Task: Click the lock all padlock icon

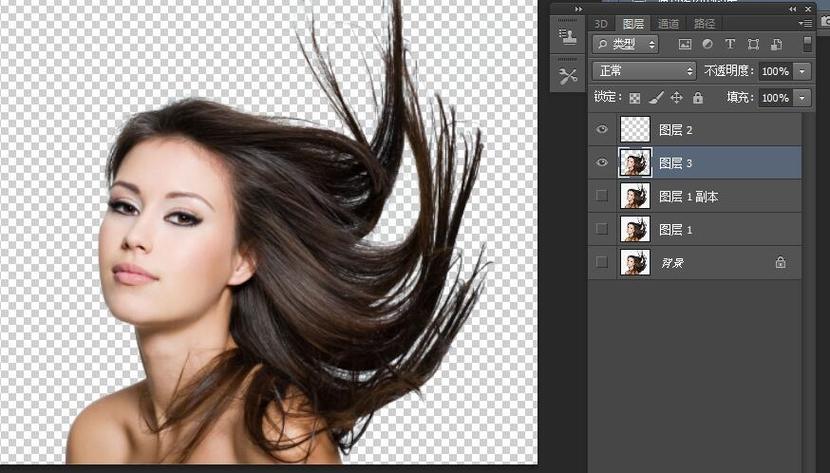Action: 698,97
